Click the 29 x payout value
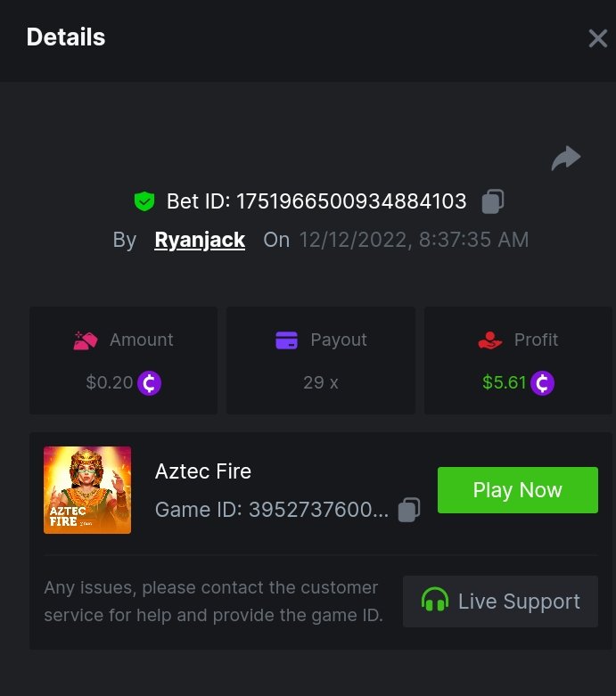This screenshot has width=616, height=696. pos(321,383)
